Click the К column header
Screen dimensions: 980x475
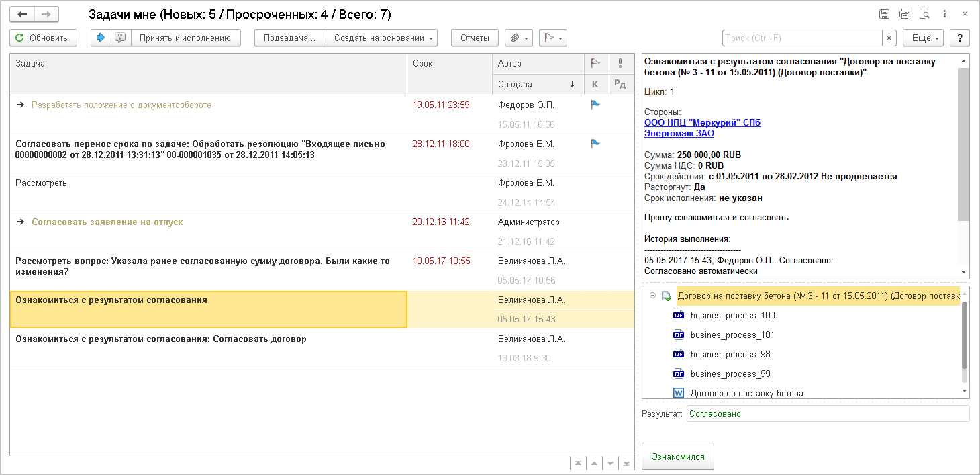tap(595, 84)
